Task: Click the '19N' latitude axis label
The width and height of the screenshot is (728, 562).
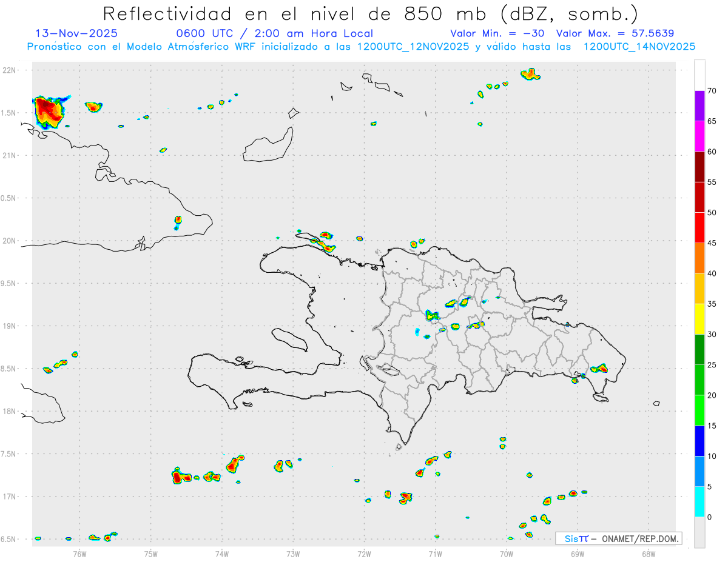Action: point(10,326)
